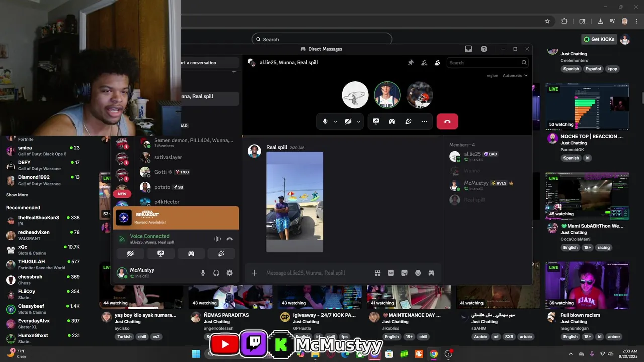Show hidden system tray icons
The height and width of the screenshot is (362, 644).
point(570,354)
